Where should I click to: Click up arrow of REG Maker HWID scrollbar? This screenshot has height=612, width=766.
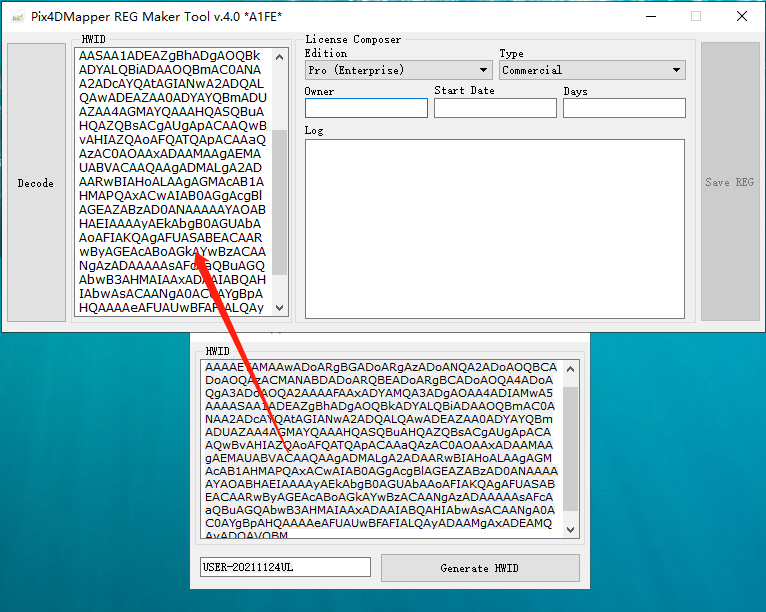pos(279,57)
